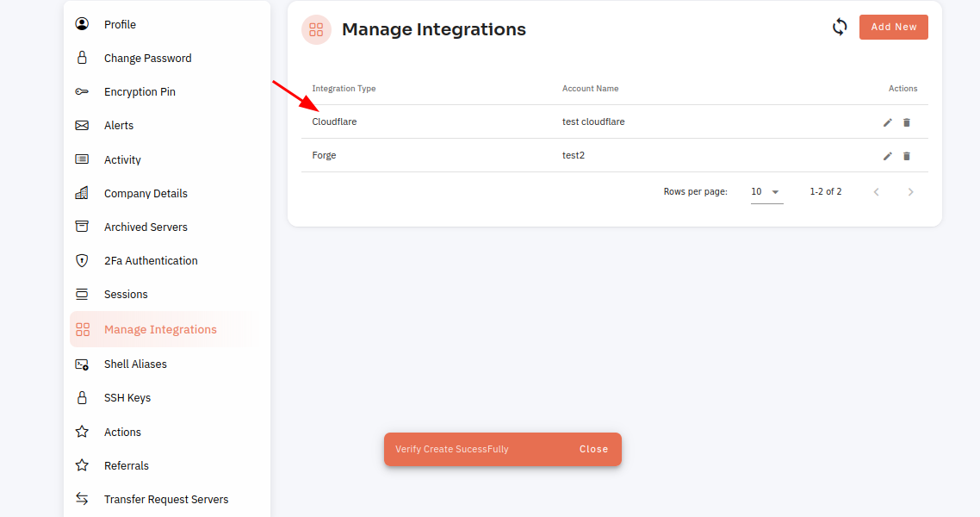The width and height of the screenshot is (980, 517).
Task: Go to previous page of integrations
Action: [877, 192]
